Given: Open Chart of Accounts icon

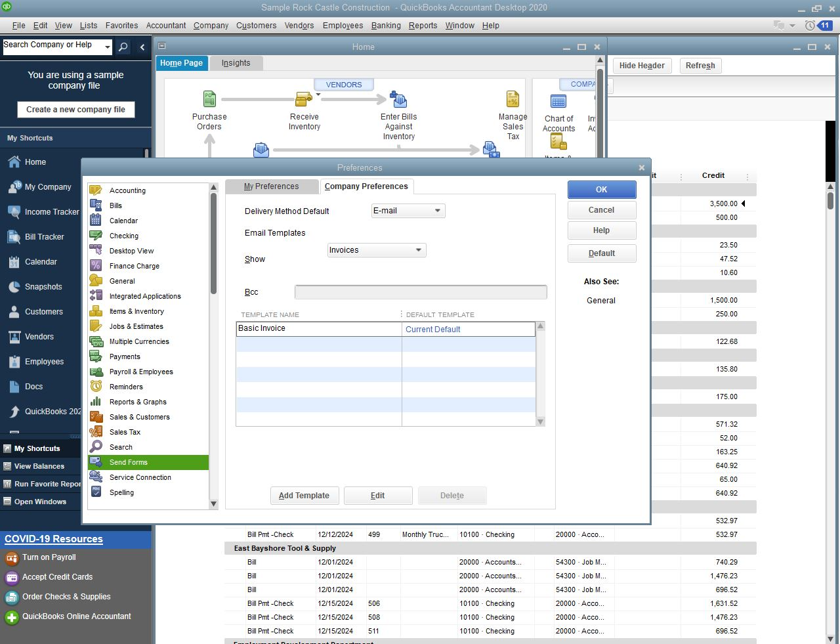Looking at the screenshot, I should [x=558, y=101].
